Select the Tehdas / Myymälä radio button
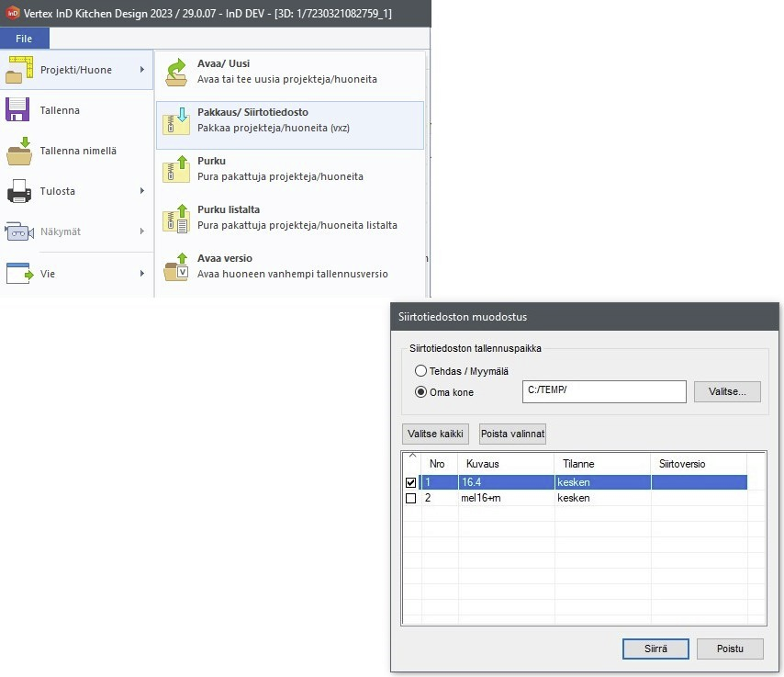This screenshot has width=784, height=677. pos(420,371)
